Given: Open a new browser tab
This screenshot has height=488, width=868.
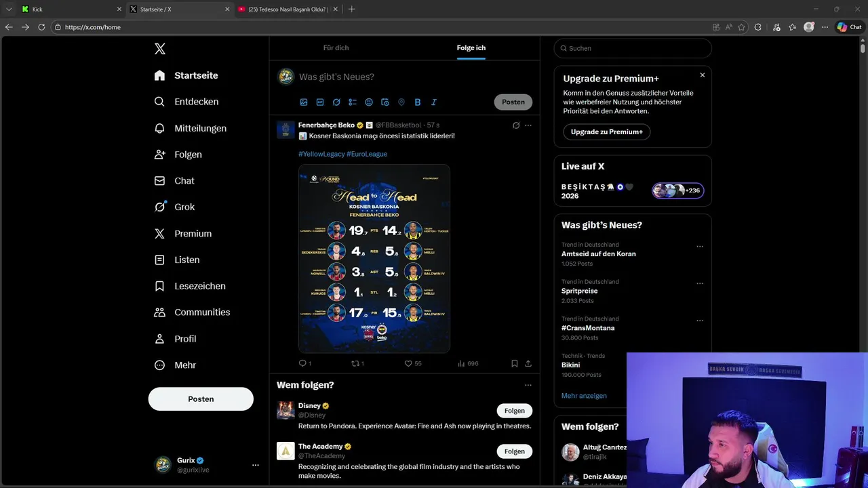Looking at the screenshot, I should click(x=351, y=9).
